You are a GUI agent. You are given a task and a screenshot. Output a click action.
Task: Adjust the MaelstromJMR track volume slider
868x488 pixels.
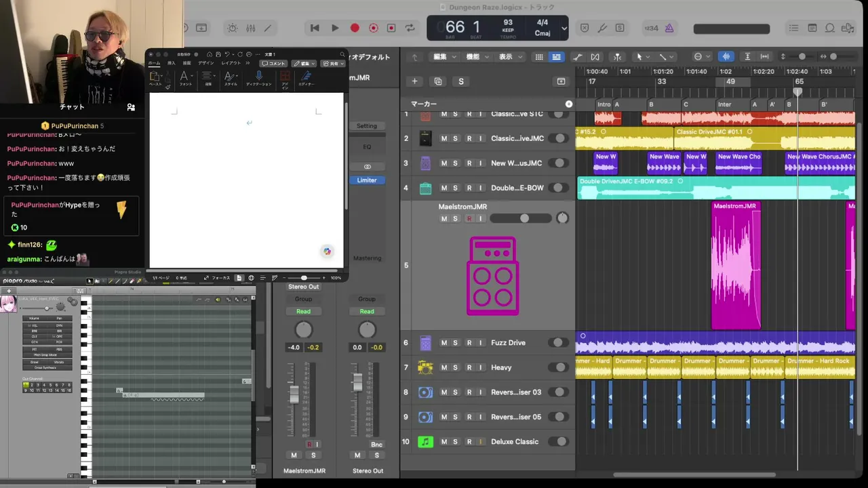pyautogui.click(x=521, y=218)
